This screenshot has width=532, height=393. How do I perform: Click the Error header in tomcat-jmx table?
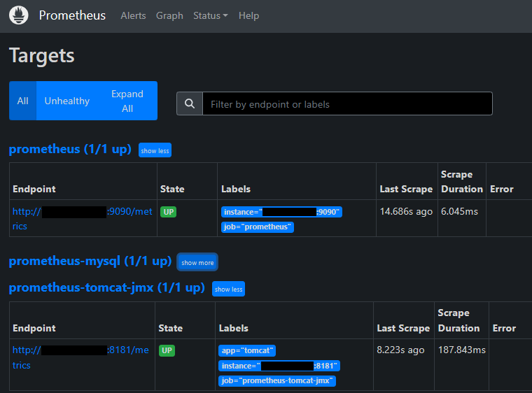[x=504, y=328]
